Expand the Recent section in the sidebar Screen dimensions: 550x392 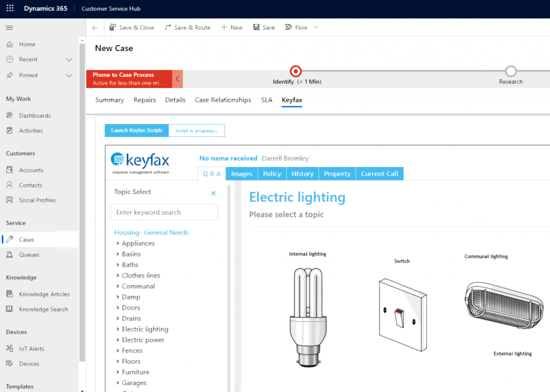tap(69, 59)
